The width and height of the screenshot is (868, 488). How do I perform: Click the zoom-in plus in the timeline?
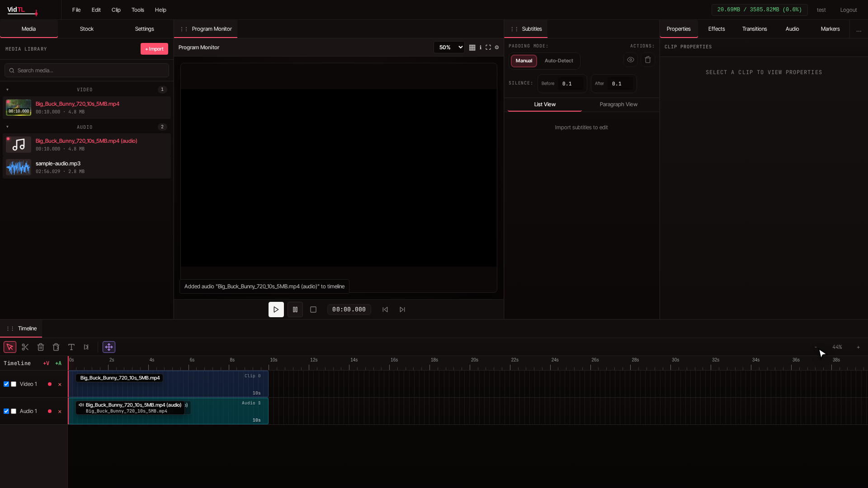pyautogui.click(x=858, y=347)
